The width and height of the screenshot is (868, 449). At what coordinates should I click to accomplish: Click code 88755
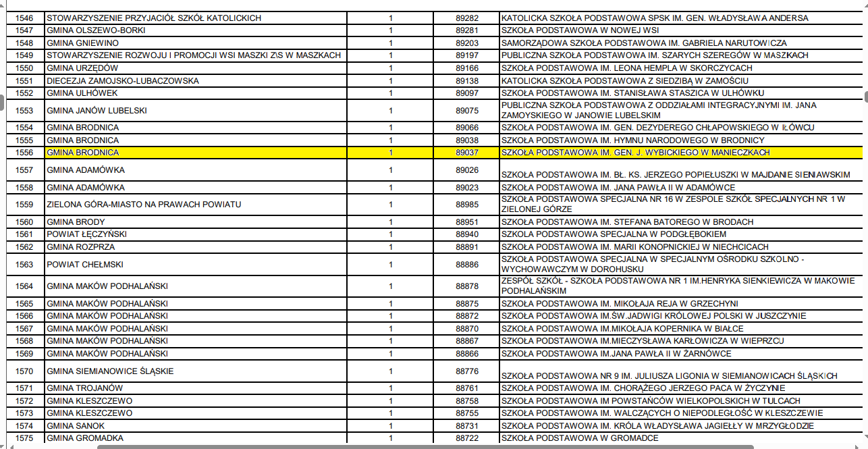point(466,413)
